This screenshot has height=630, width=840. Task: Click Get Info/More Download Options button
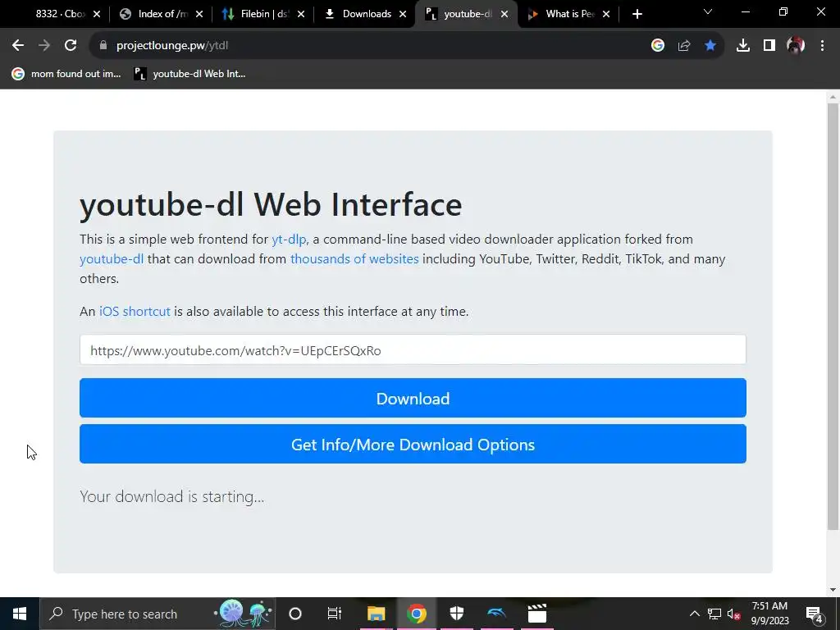(413, 444)
